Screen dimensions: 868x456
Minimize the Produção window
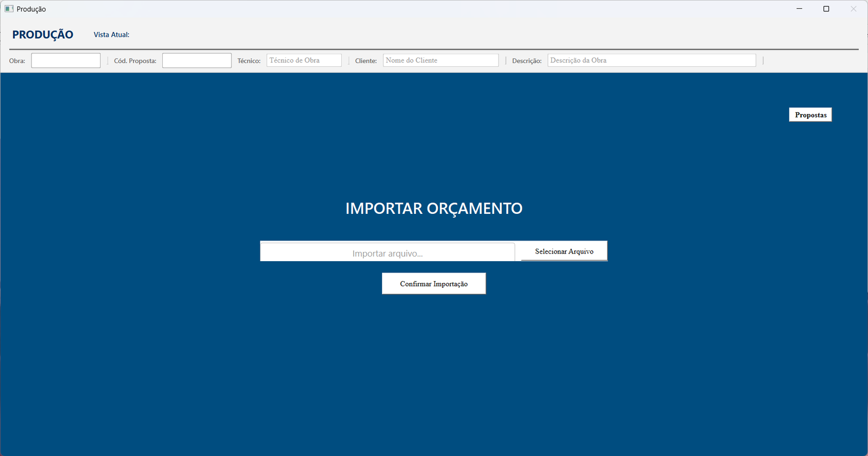(799, 9)
